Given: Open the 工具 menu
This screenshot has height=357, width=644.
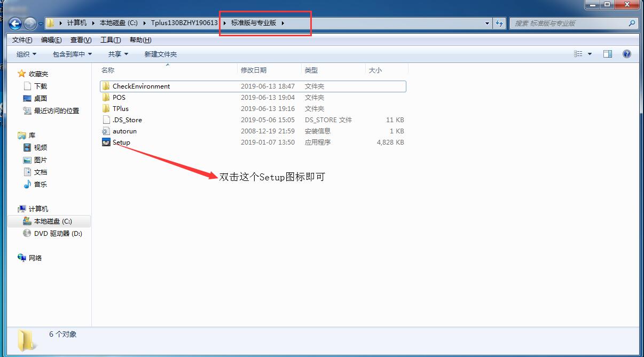Looking at the screenshot, I should click(x=110, y=39).
